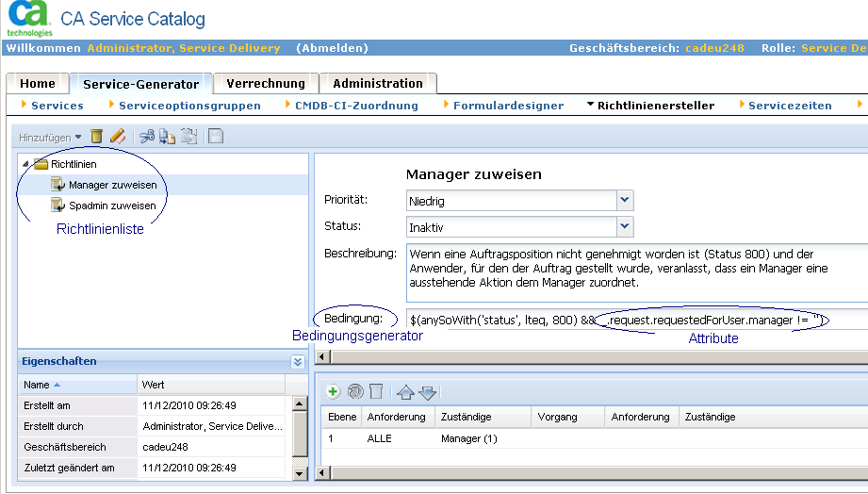868x494 pixels.
Task: Open the Priorität dropdown
Action: (625, 200)
